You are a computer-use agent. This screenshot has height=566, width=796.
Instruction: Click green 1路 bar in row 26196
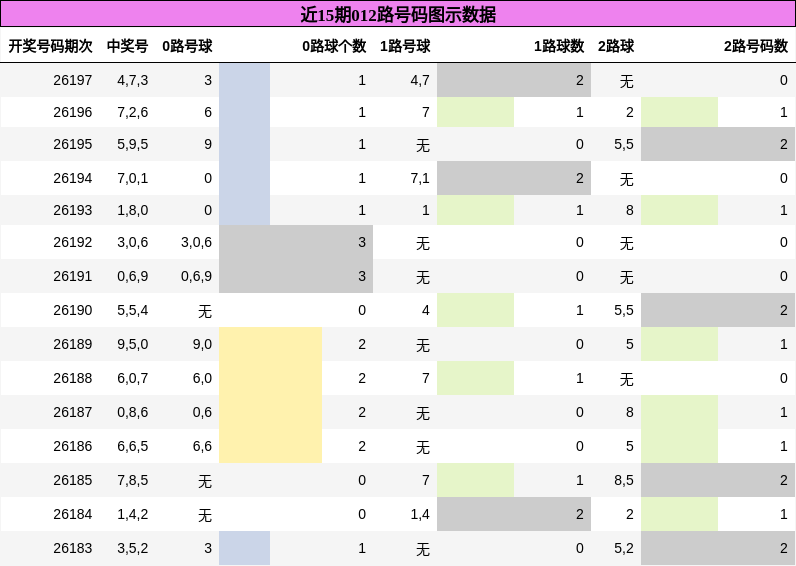pos(475,112)
